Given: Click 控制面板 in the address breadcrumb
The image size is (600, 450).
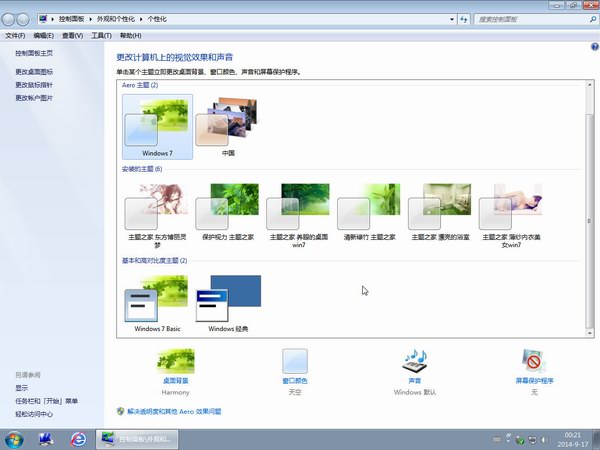Looking at the screenshot, I should click(x=71, y=19).
